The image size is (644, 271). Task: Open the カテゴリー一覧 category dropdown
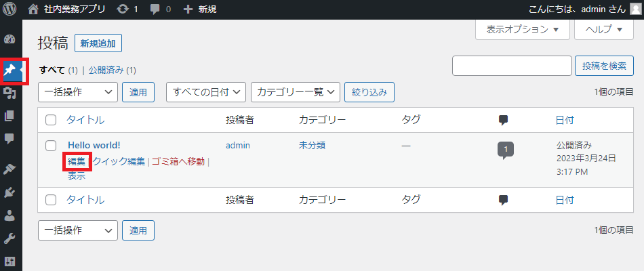[296, 92]
